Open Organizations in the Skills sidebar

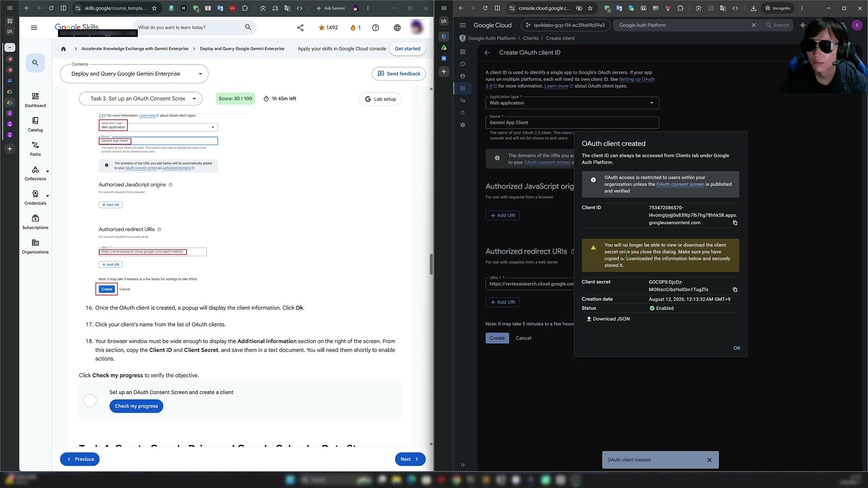35,247
